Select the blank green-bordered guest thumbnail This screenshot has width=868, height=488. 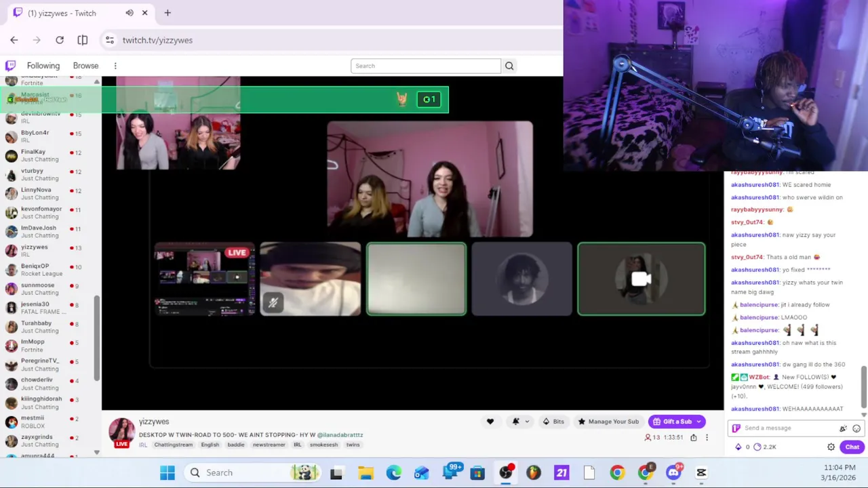click(x=416, y=279)
